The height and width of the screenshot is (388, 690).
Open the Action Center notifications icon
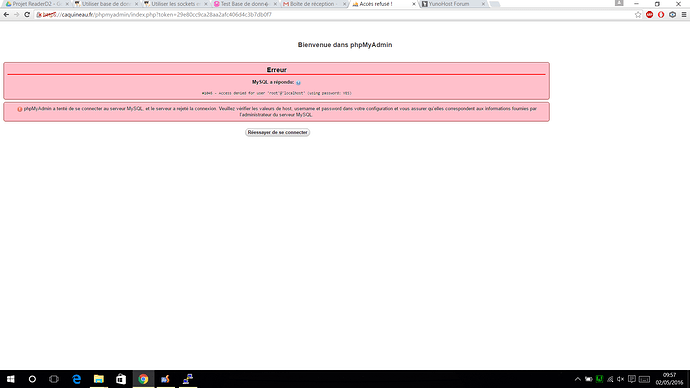point(632,379)
